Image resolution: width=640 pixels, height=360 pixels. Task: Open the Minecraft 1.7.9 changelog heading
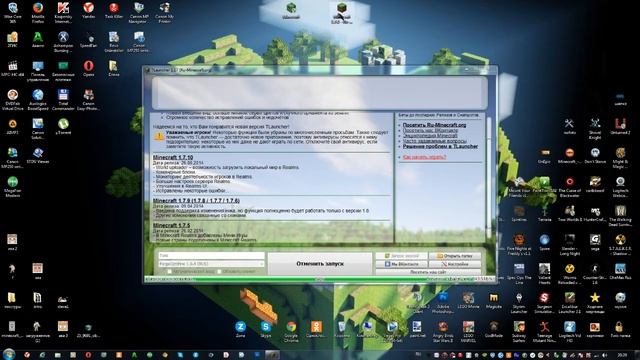pos(196,200)
